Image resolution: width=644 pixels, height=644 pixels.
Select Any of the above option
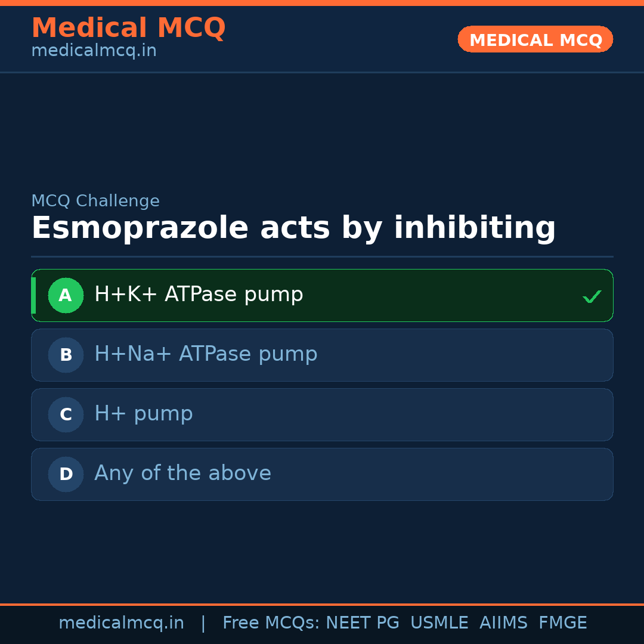pyautogui.click(x=182, y=473)
